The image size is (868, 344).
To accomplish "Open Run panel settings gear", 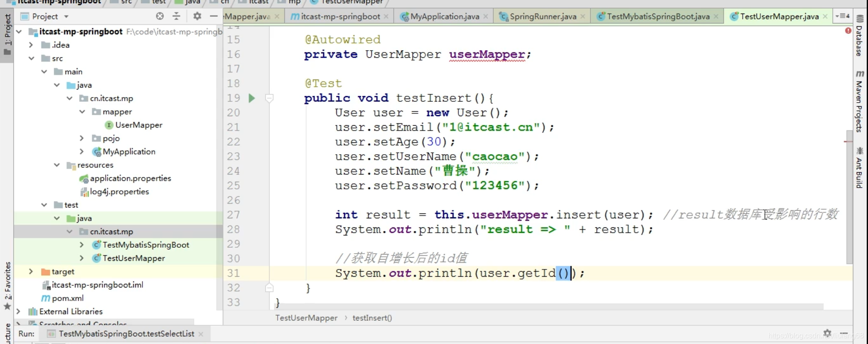I will point(827,333).
